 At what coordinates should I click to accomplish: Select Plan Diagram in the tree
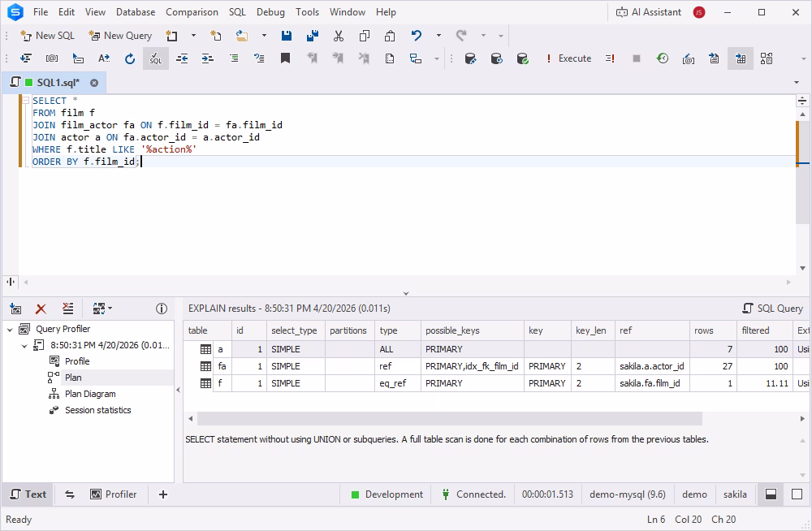[90, 394]
